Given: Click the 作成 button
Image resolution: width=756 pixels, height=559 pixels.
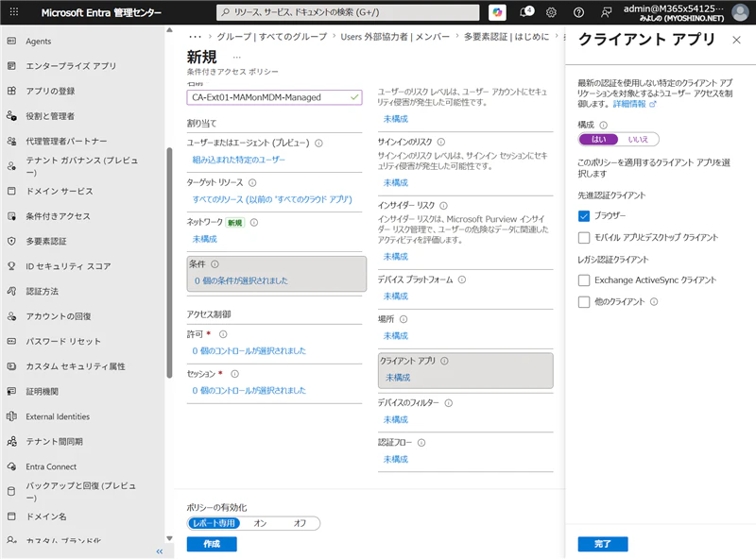Looking at the screenshot, I should [212, 544].
